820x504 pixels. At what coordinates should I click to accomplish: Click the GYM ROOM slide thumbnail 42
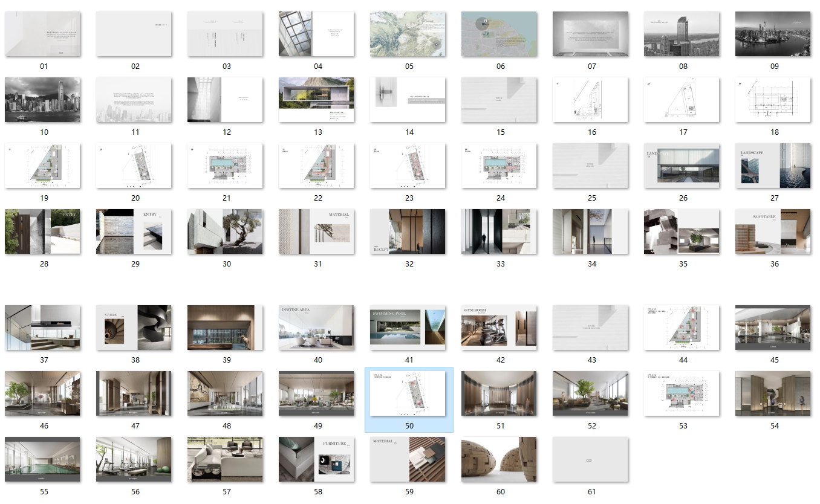pyautogui.click(x=499, y=328)
